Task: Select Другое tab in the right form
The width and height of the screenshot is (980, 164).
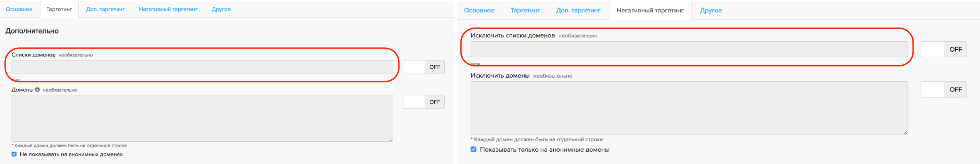Action: [711, 10]
